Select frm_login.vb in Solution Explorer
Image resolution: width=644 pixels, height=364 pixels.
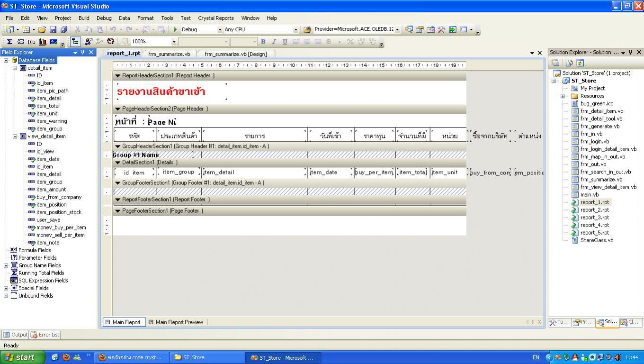pos(595,142)
